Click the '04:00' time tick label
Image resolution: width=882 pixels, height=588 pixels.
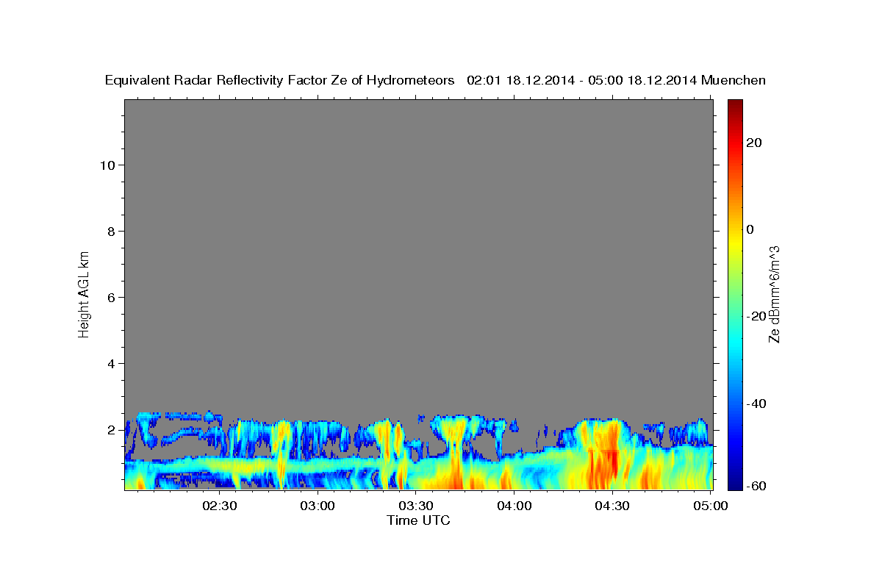[514, 506]
